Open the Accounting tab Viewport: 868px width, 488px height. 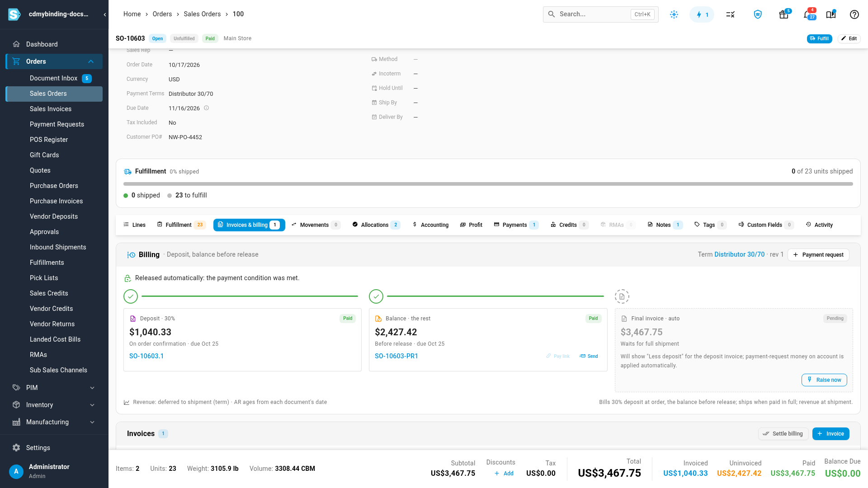pyautogui.click(x=430, y=225)
